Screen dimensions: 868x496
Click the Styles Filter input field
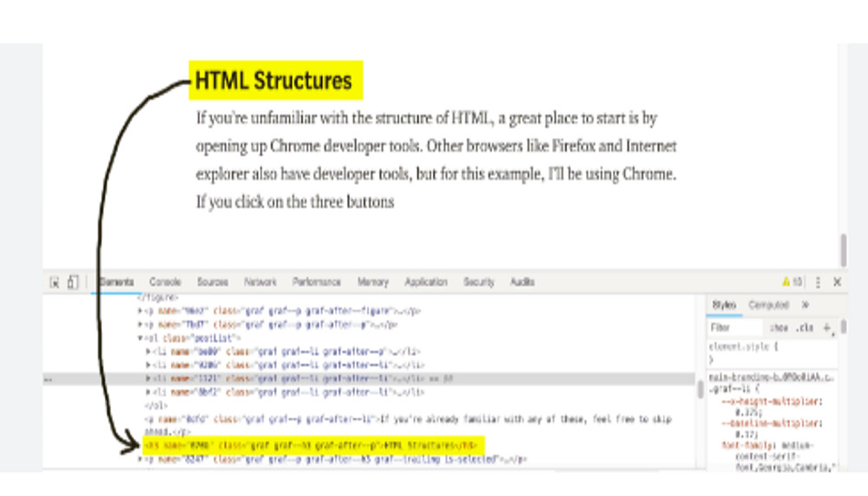coord(735,328)
